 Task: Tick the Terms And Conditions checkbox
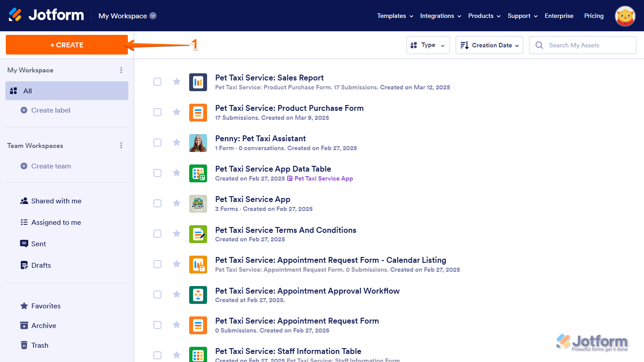click(157, 234)
